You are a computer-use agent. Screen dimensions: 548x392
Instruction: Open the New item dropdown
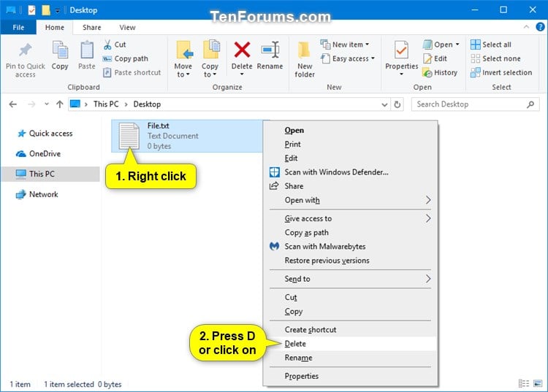345,45
